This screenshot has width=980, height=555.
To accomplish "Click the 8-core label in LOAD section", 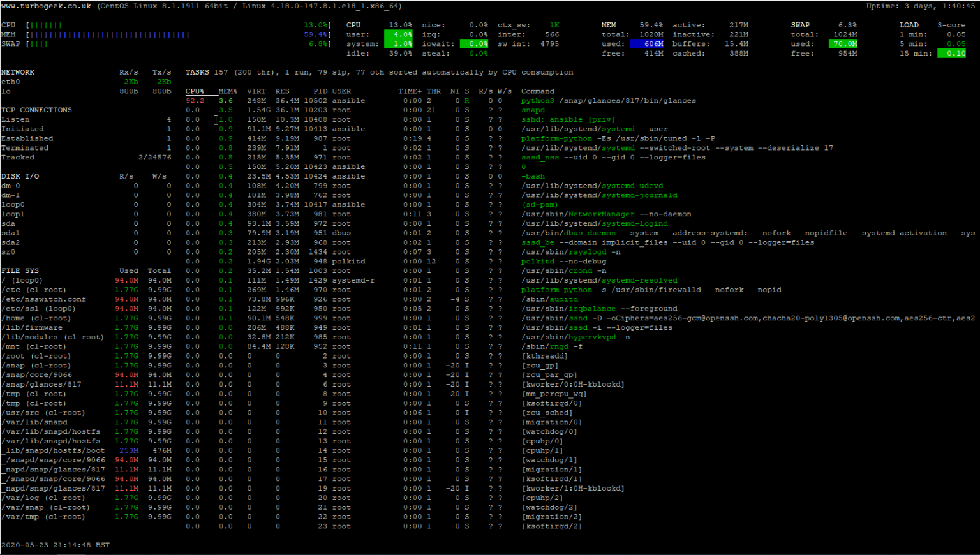I will click(951, 25).
